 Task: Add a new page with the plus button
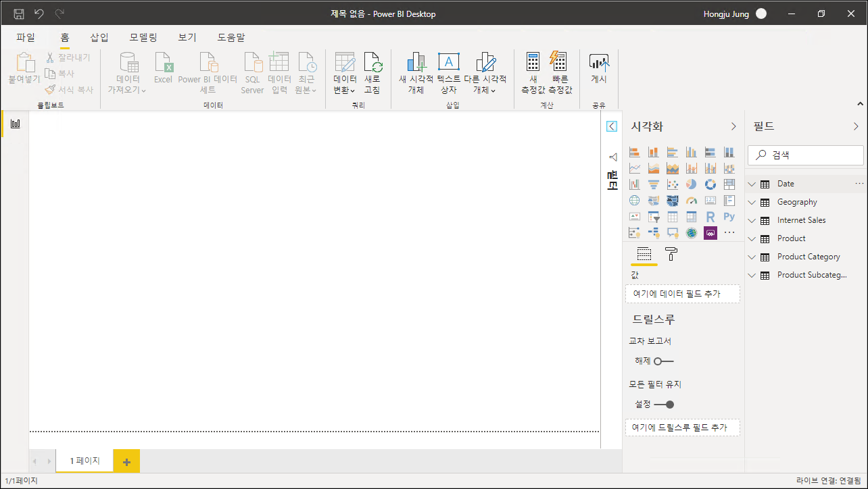(126, 461)
